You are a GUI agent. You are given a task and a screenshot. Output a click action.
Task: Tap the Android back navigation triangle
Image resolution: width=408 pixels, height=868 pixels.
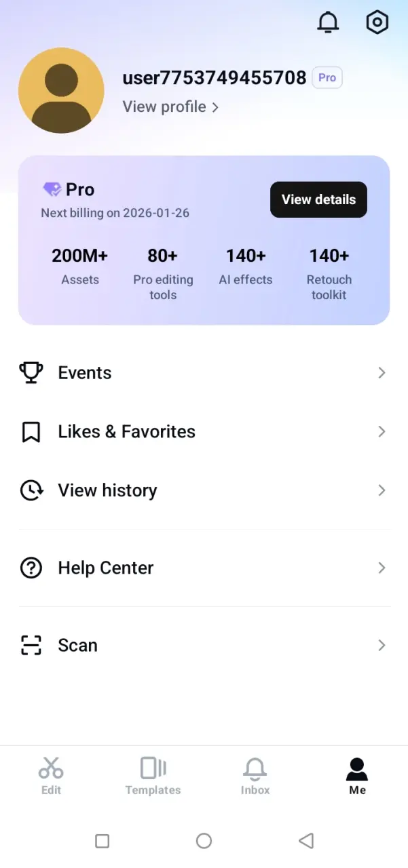tap(306, 841)
